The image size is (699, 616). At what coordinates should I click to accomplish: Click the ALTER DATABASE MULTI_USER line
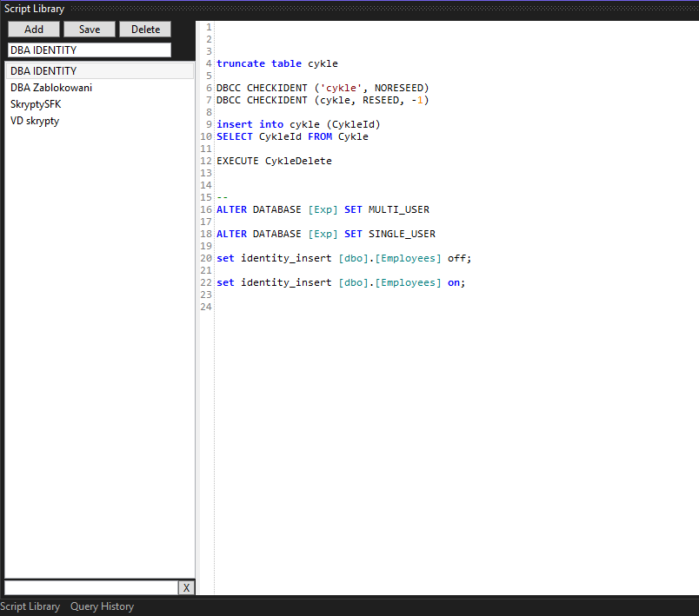(x=323, y=209)
